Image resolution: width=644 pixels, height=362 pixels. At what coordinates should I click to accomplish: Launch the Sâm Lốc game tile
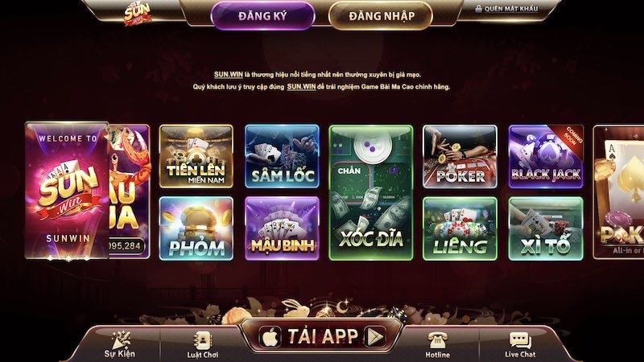point(283,156)
